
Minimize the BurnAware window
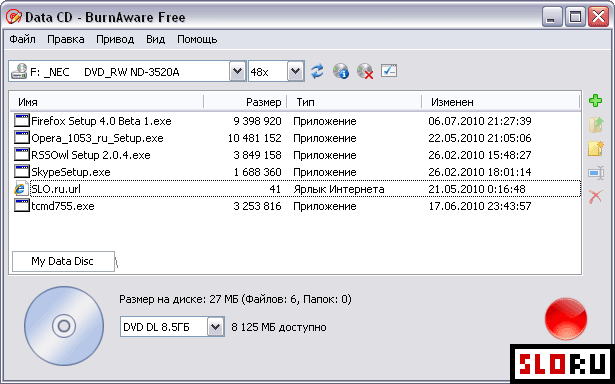click(x=551, y=17)
